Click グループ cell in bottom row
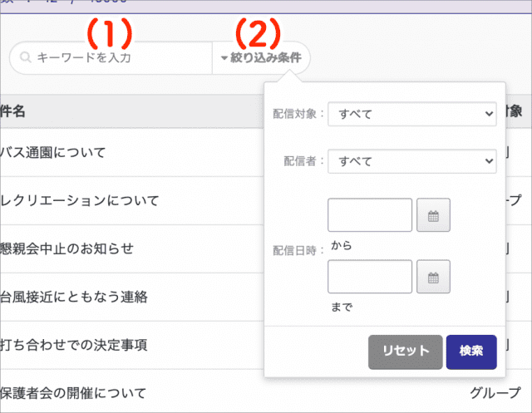532x413 pixels. click(x=495, y=393)
